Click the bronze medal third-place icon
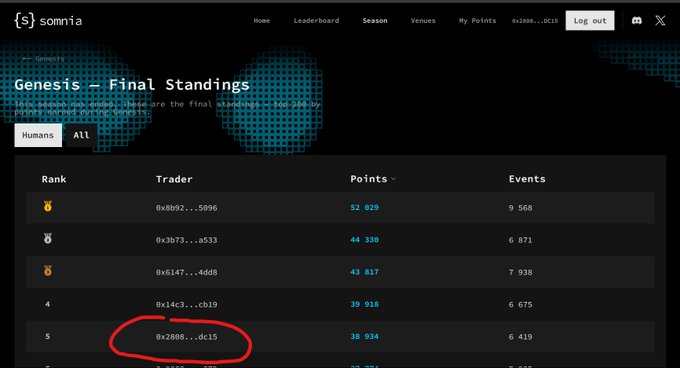This screenshot has width=680, height=368. (48, 271)
